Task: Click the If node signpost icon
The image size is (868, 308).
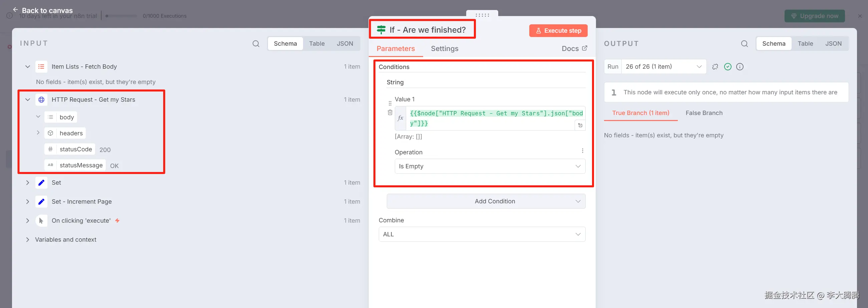Action: coord(381,30)
